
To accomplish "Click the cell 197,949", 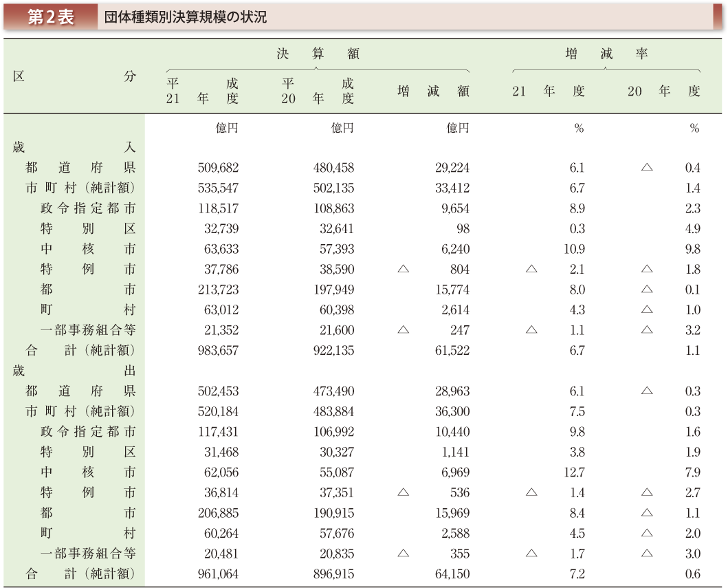I will tap(334, 290).
